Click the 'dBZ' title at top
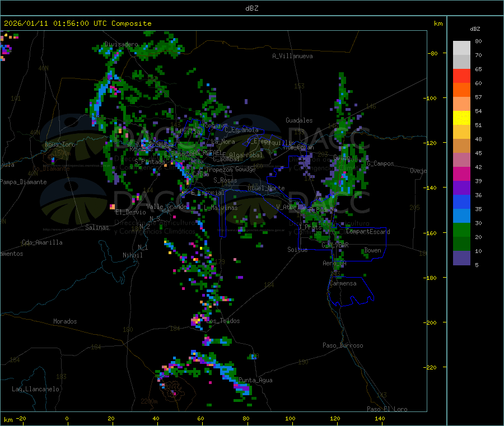Viewport: 504px width, 426px height. [x=251, y=8]
